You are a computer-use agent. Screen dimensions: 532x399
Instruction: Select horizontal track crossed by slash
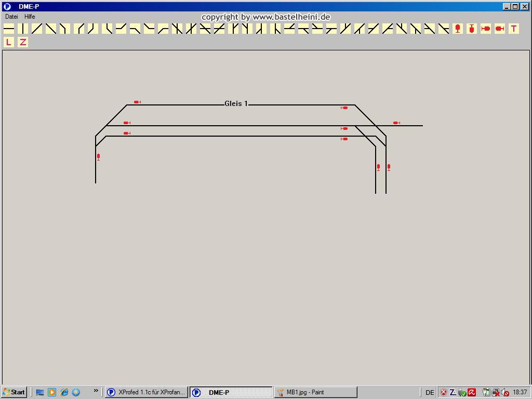click(x=219, y=29)
